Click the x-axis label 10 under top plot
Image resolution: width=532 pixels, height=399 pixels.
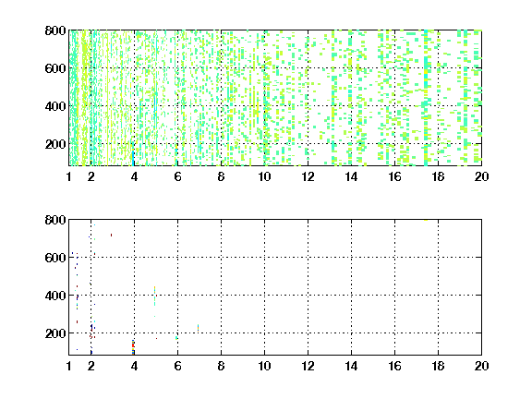264,176
